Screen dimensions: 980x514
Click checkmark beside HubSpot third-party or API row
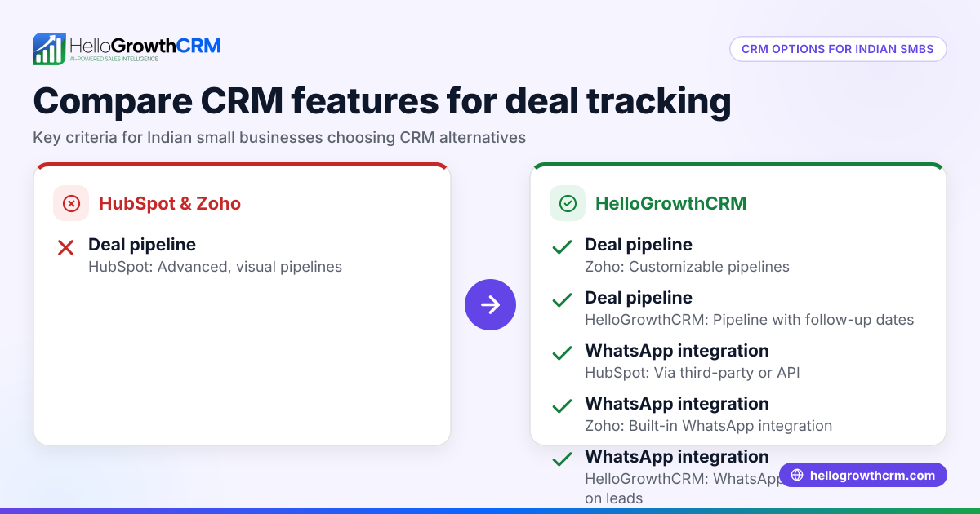tap(562, 353)
